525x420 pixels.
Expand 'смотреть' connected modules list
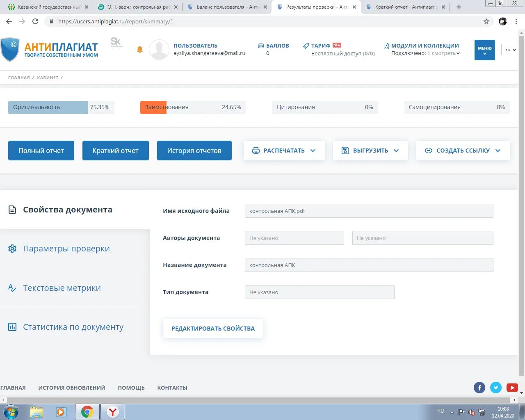pos(446,53)
